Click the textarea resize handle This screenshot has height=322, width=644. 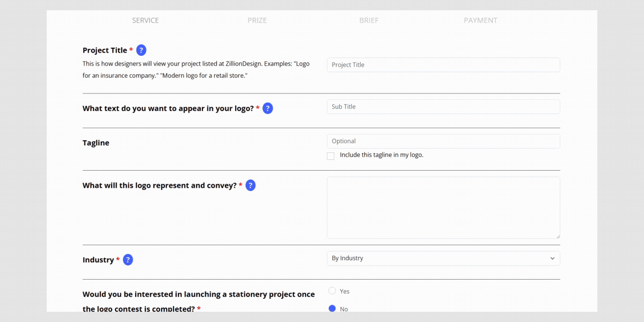coord(558,236)
